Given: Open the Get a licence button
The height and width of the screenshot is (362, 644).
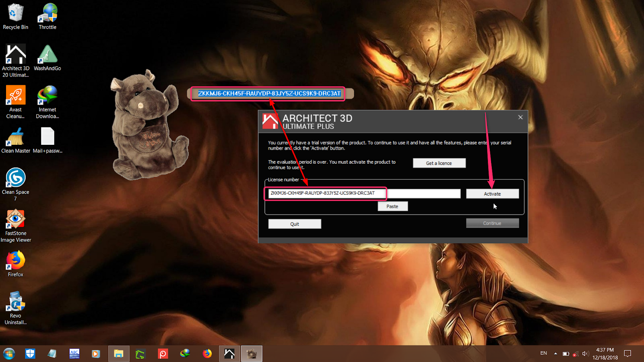Looking at the screenshot, I should [439, 163].
